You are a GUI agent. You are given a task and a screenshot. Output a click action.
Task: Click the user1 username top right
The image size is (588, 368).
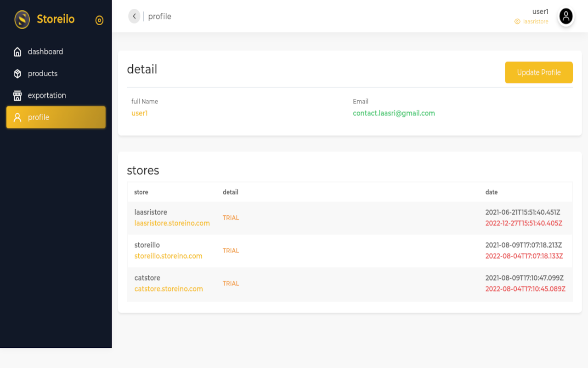click(x=540, y=11)
